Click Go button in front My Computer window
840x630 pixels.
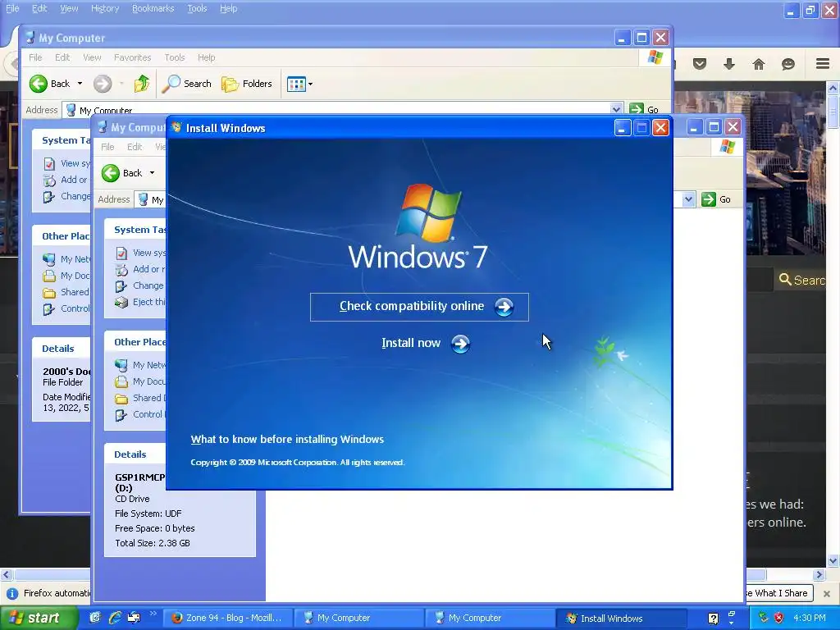716,199
